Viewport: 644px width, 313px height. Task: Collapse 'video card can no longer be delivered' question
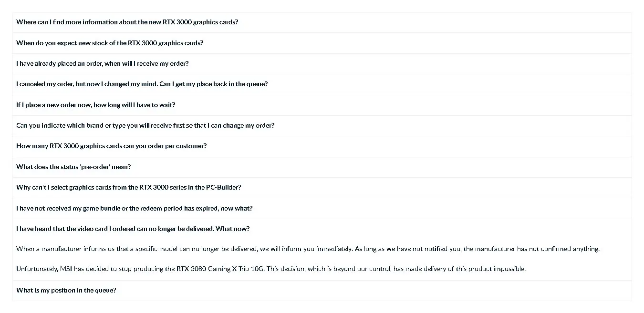point(322,229)
